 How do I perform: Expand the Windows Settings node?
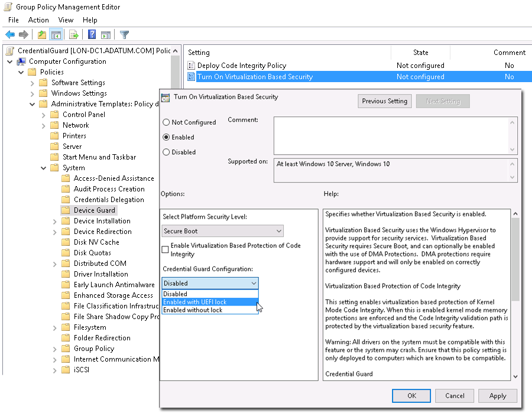tap(33, 93)
